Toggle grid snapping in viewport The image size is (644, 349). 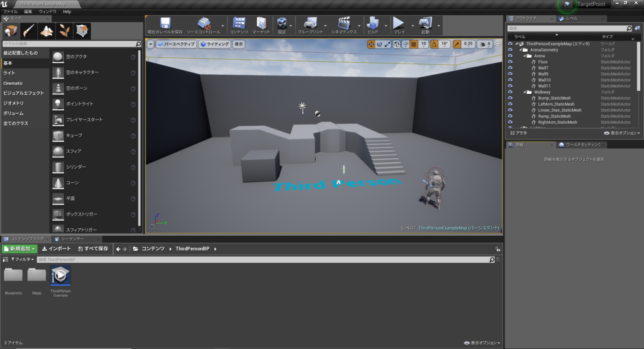coord(414,44)
